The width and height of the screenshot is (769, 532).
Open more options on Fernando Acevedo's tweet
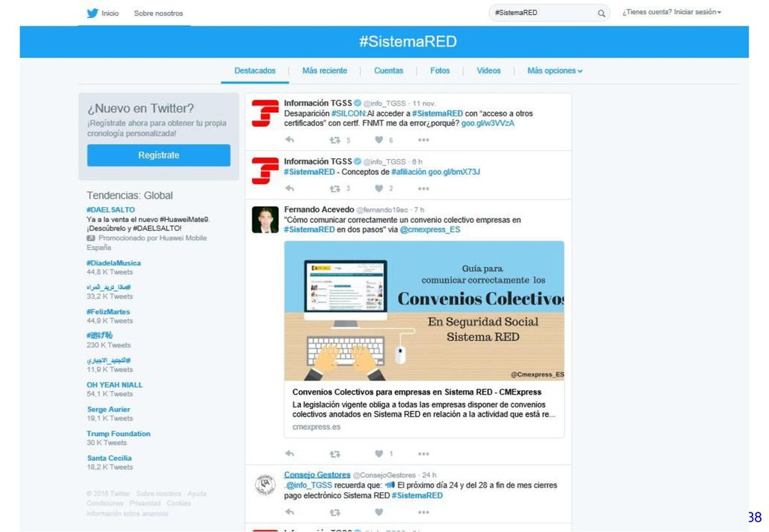point(424,454)
